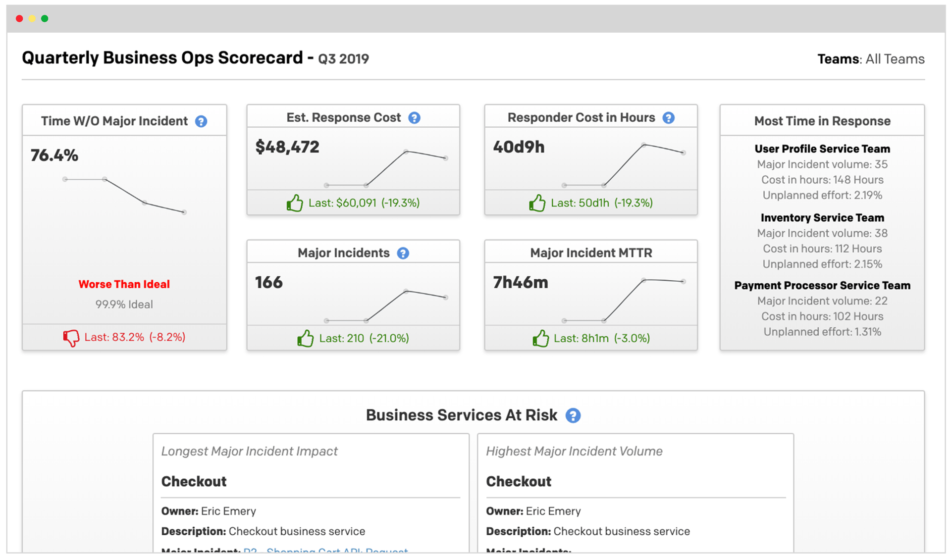
Task: Select the Inventory Service Team entry
Action: (822, 218)
